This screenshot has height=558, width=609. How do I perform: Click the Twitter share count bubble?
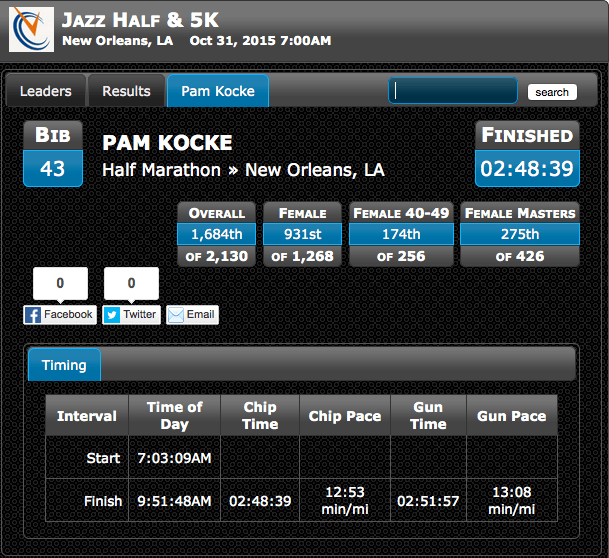point(131,284)
